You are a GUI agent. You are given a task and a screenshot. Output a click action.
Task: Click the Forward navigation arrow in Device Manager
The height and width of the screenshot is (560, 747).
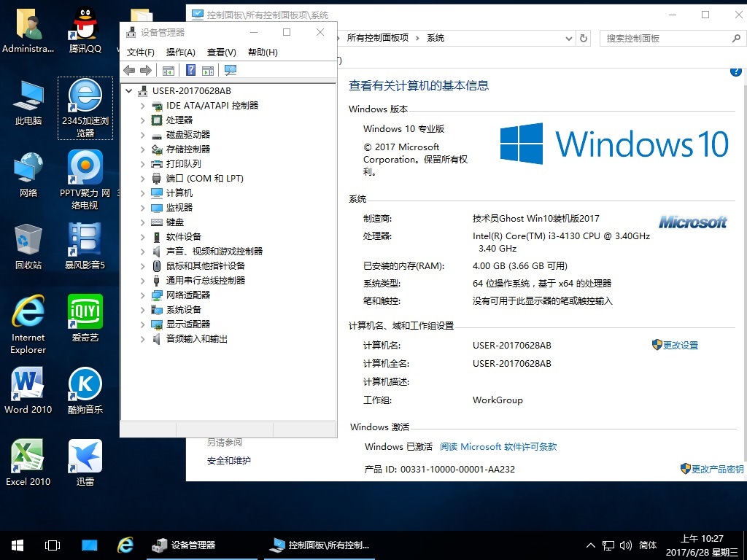point(144,70)
